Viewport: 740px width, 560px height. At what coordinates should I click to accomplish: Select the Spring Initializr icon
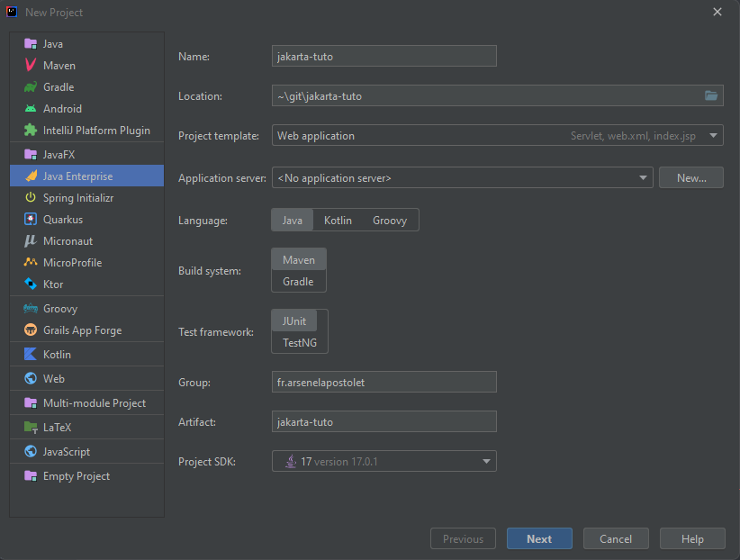(x=31, y=198)
